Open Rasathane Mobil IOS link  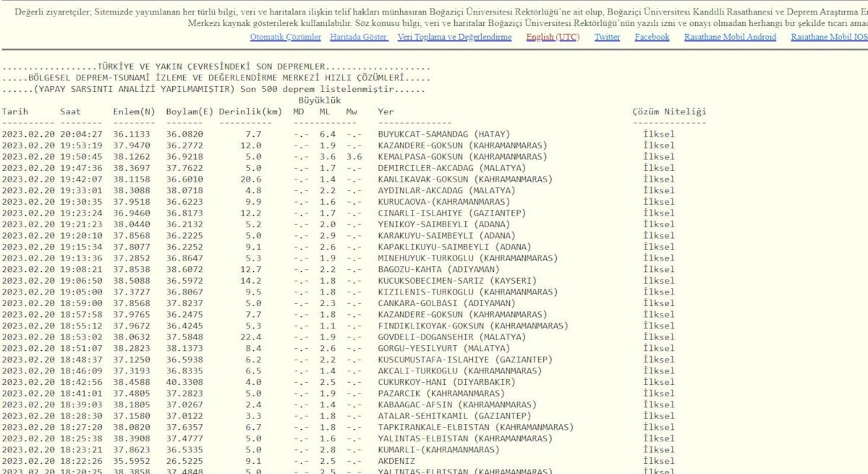point(828,38)
